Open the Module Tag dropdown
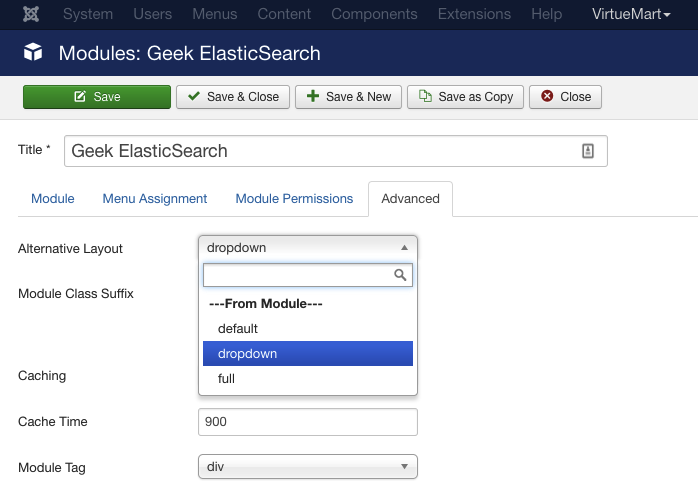Image resolution: width=698 pixels, height=491 pixels. click(x=308, y=467)
